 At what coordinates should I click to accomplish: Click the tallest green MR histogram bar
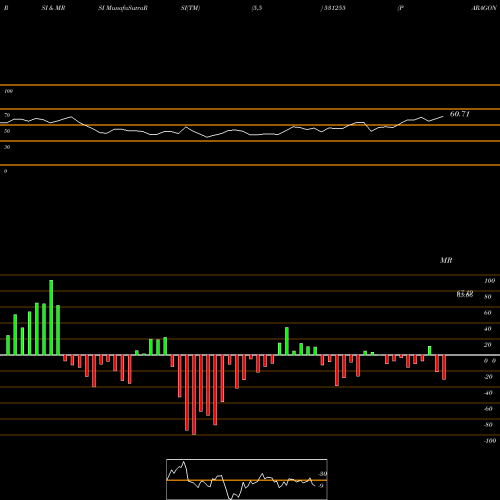point(51,318)
